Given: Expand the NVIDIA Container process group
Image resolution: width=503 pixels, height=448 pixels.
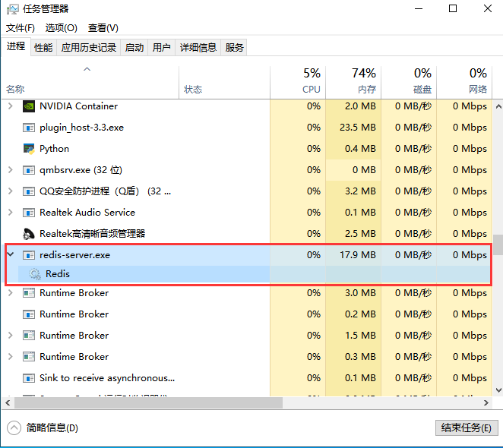Looking at the screenshot, I should coord(11,106).
